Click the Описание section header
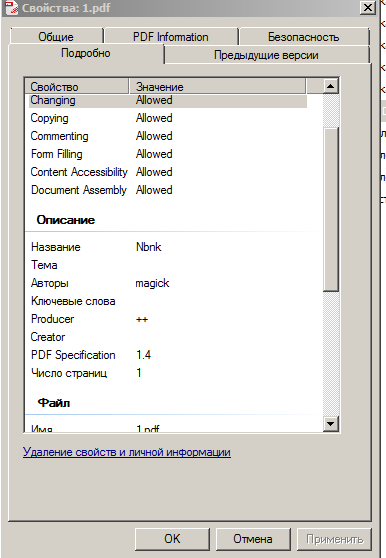 coord(66,220)
